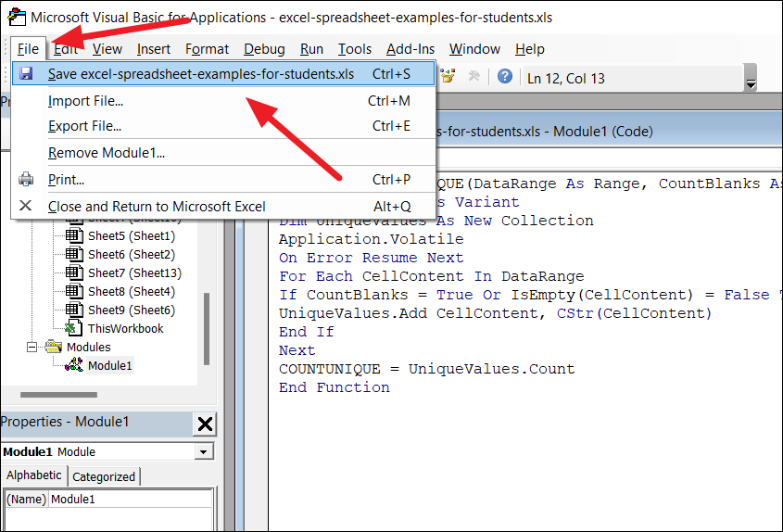Collapse the Modules tree node
Viewport: 783px width, 532px height.
[x=32, y=347]
